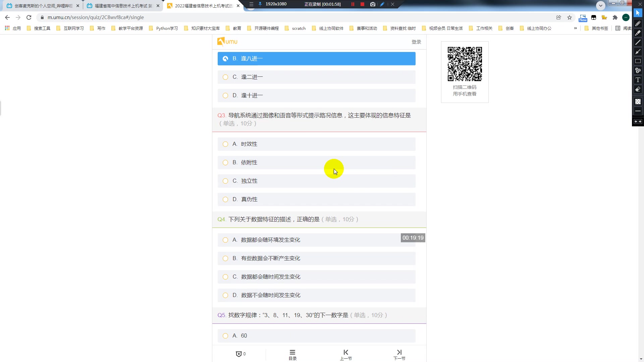Select the eraser tool
Screen dimensions: 644x362
(x=638, y=89)
